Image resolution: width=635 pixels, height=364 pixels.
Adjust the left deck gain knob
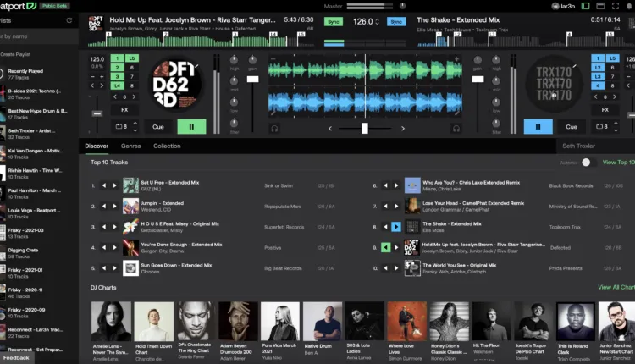(252, 60)
